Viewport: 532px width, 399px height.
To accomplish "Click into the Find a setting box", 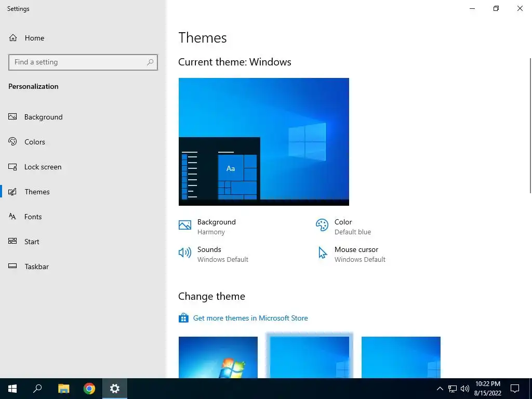I will click(83, 62).
